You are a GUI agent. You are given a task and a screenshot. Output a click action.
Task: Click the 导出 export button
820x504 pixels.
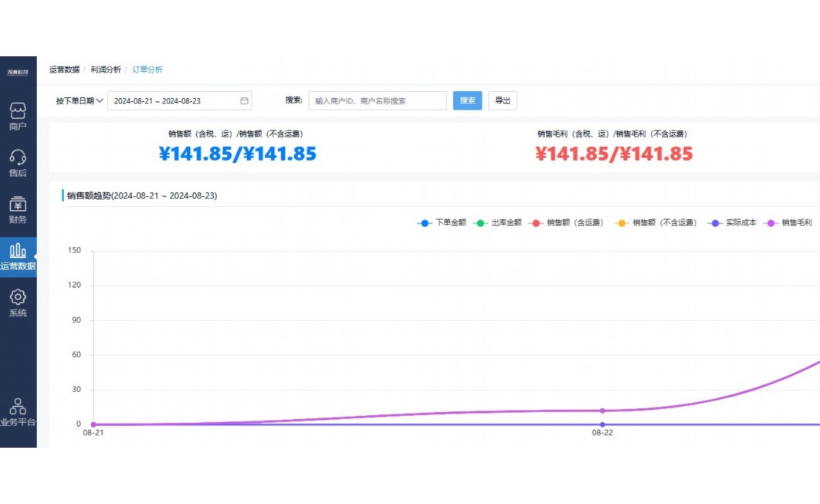(x=502, y=101)
